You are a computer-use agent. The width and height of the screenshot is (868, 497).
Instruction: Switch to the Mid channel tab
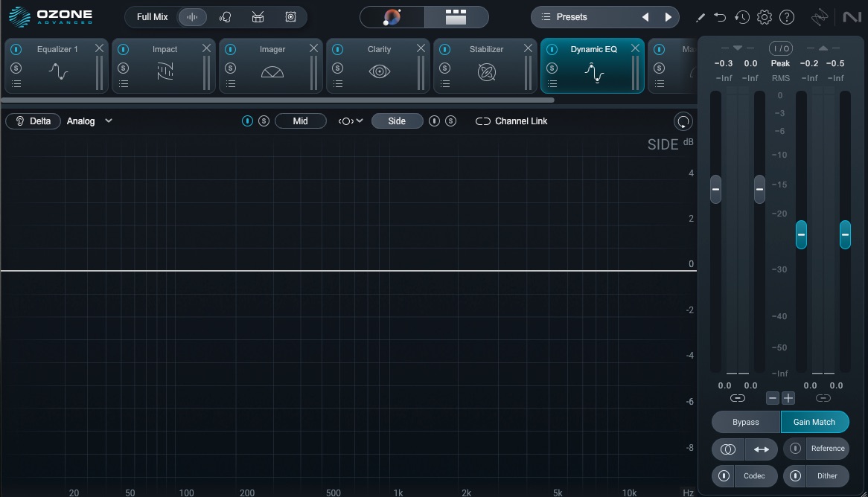click(x=301, y=121)
